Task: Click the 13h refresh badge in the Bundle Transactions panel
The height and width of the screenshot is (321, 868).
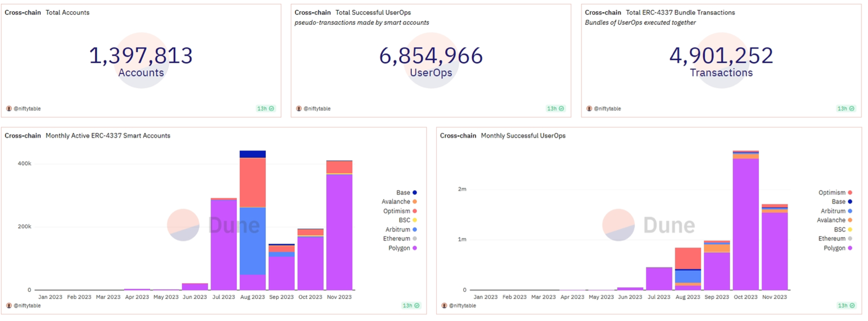Action: tap(846, 108)
